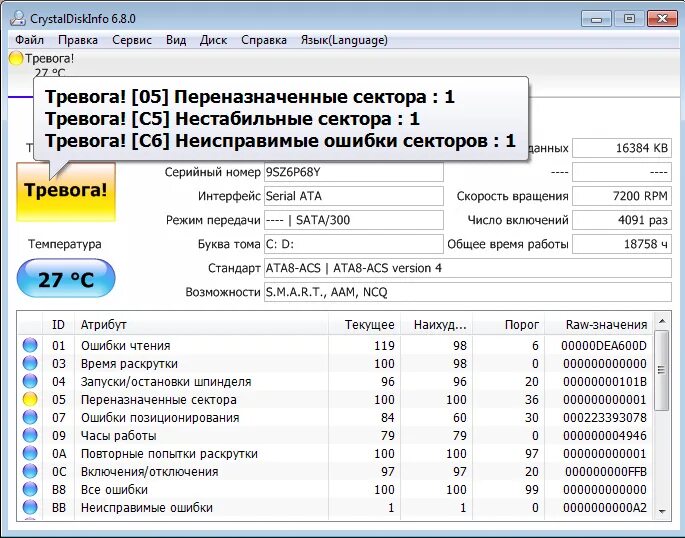This screenshot has width=685, height=538.
Task: Click the serial number field 9SZ6P68Y
Action: (x=353, y=172)
